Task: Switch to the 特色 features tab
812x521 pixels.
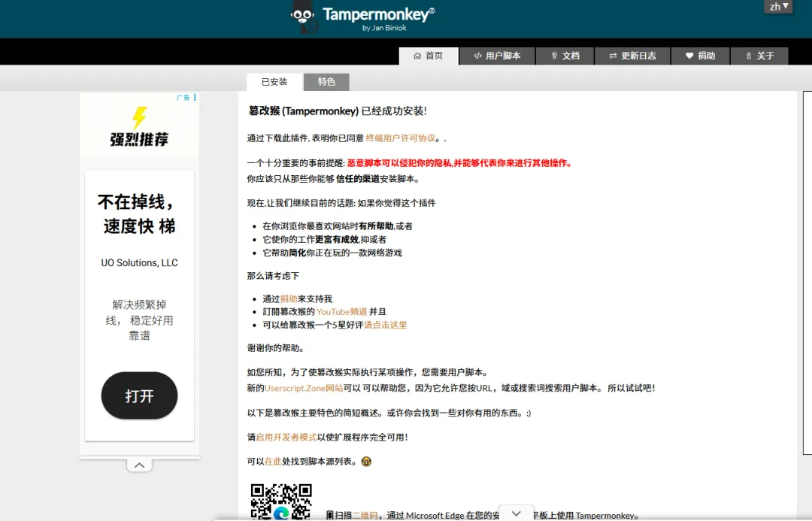Action: [326, 82]
